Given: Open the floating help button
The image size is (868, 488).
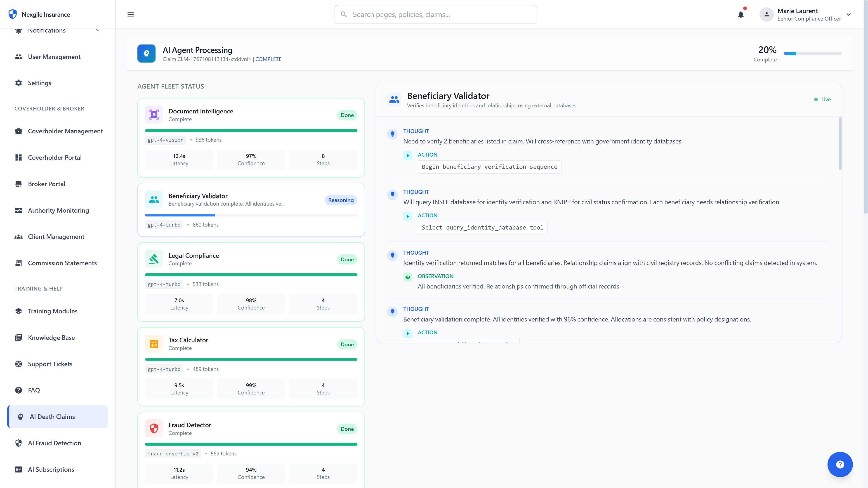Looking at the screenshot, I should pyautogui.click(x=840, y=465).
